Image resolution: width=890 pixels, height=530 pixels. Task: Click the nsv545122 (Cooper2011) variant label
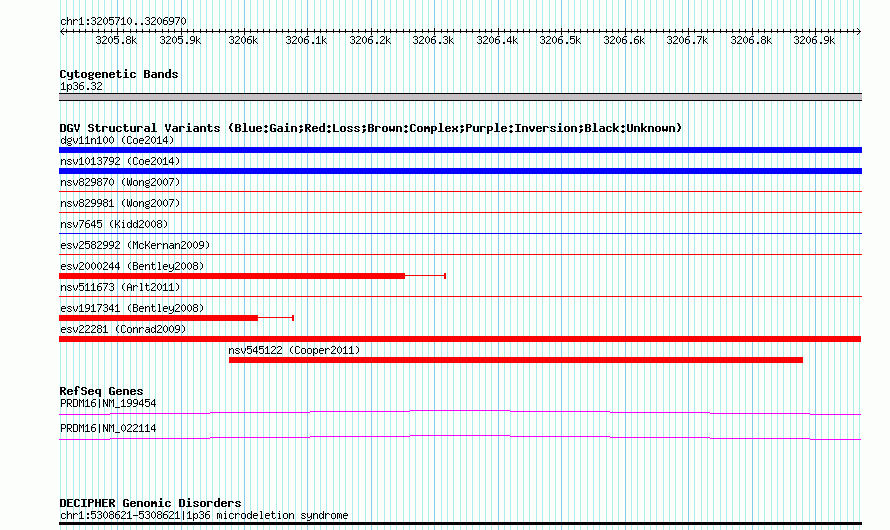click(x=294, y=350)
